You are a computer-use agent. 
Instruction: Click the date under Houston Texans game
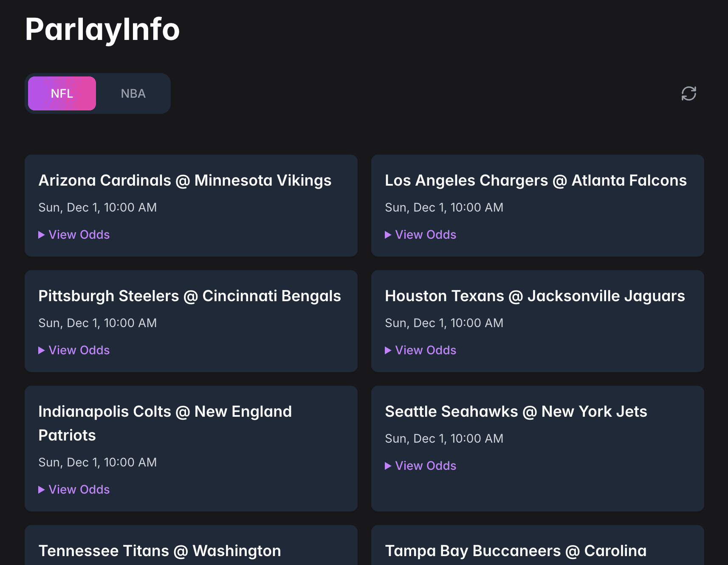(444, 323)
